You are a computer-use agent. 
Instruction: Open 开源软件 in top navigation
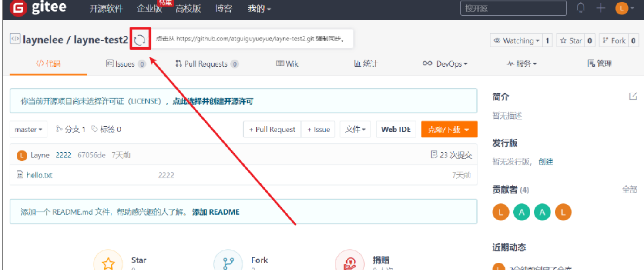[x=106, y=9]
